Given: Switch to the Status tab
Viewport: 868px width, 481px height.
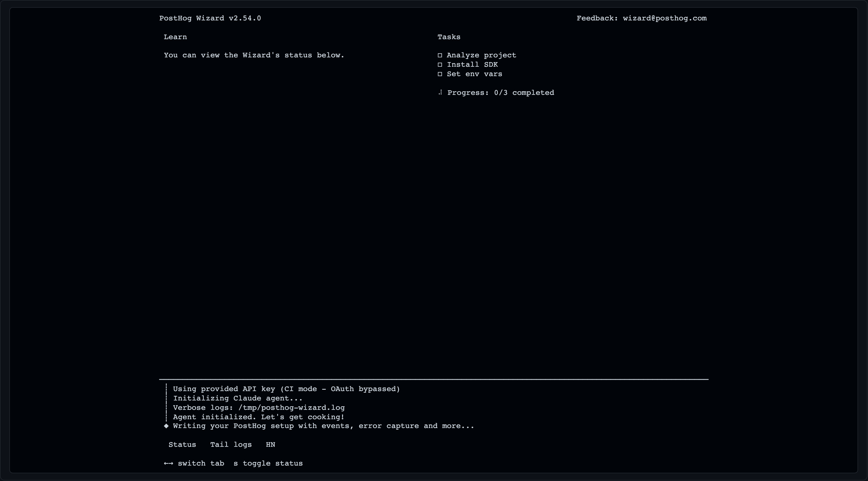Looking at the screenshot, I should point(182,445).
